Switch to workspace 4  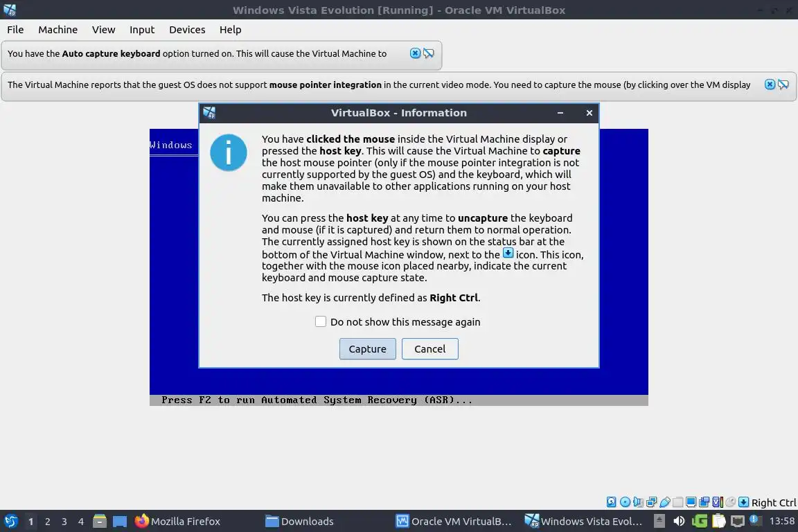click(81, 522)
